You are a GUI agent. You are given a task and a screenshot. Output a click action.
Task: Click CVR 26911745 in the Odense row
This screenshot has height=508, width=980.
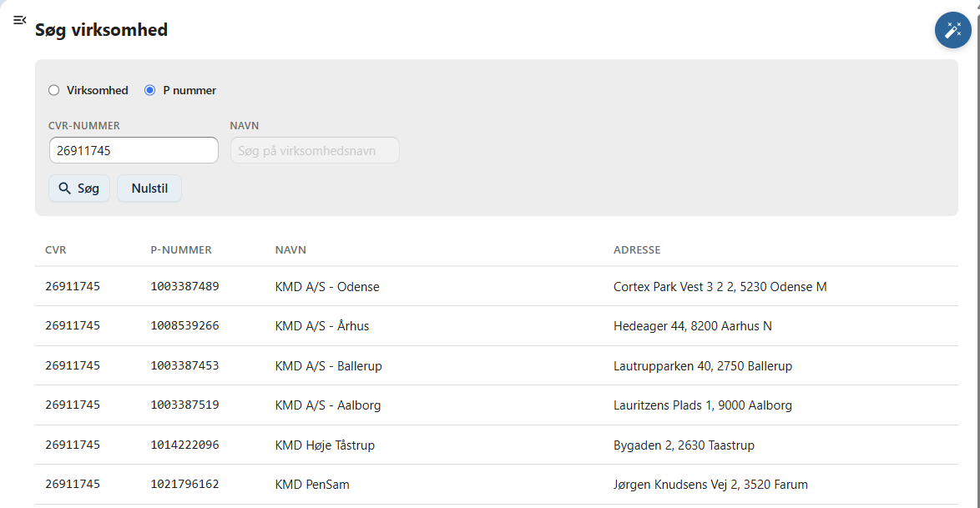pos(73,286)
